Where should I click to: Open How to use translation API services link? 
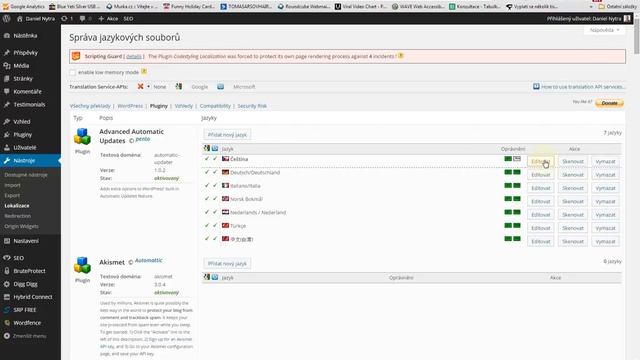coord(578,87)
